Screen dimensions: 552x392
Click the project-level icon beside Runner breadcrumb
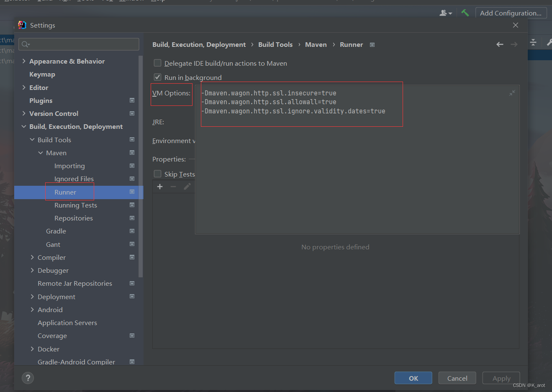(x=372, y=45)
